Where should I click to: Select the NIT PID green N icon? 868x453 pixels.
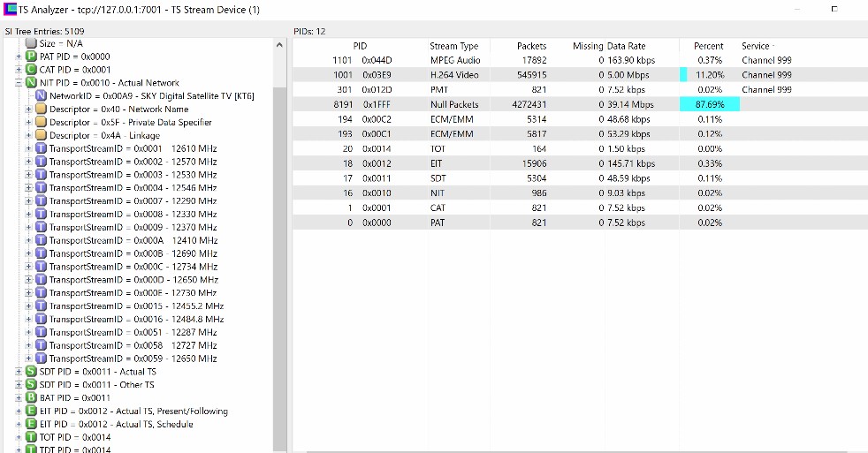(x=31, y=83)
